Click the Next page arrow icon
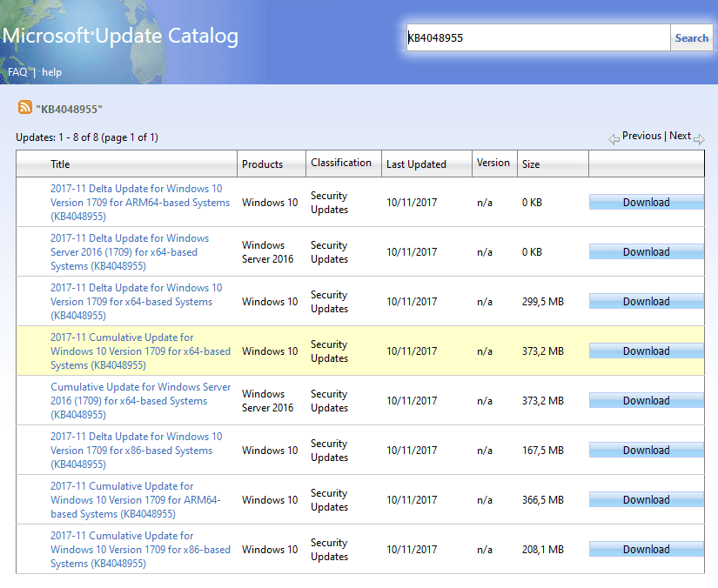Image resolution: width=718 pixels, height=588 pixels. click(x=699, y=139)
